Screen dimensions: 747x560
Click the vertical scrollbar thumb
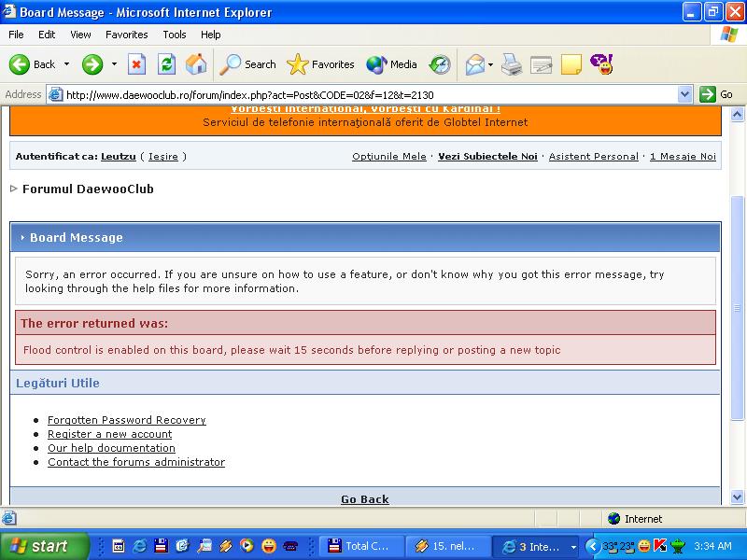coord(738,308)
